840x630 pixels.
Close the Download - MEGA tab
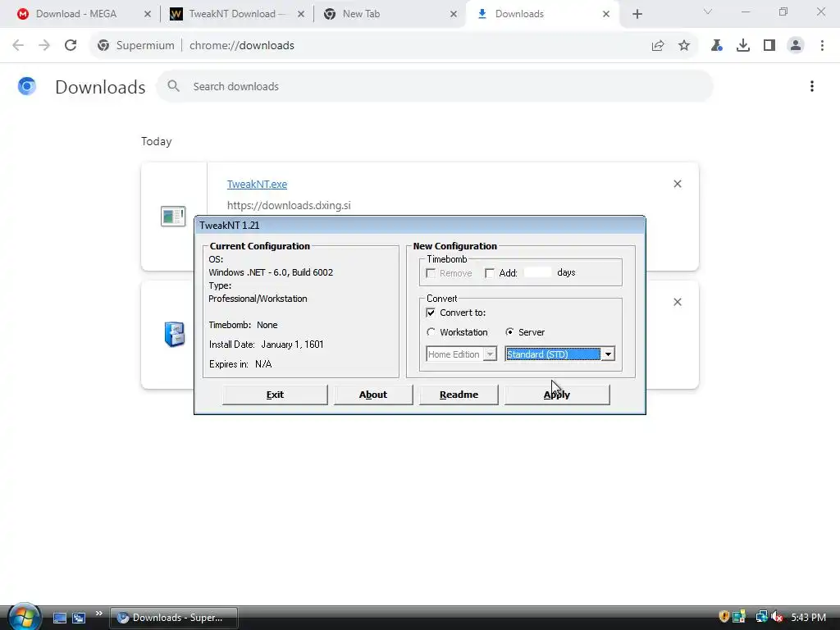(x=148, y=14)
